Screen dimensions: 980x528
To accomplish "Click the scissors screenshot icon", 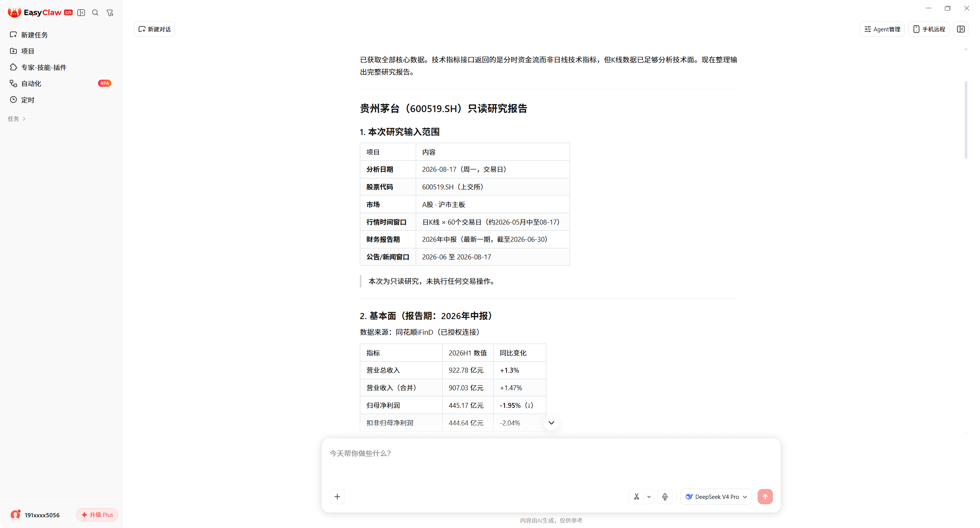I will pos(637,497).
